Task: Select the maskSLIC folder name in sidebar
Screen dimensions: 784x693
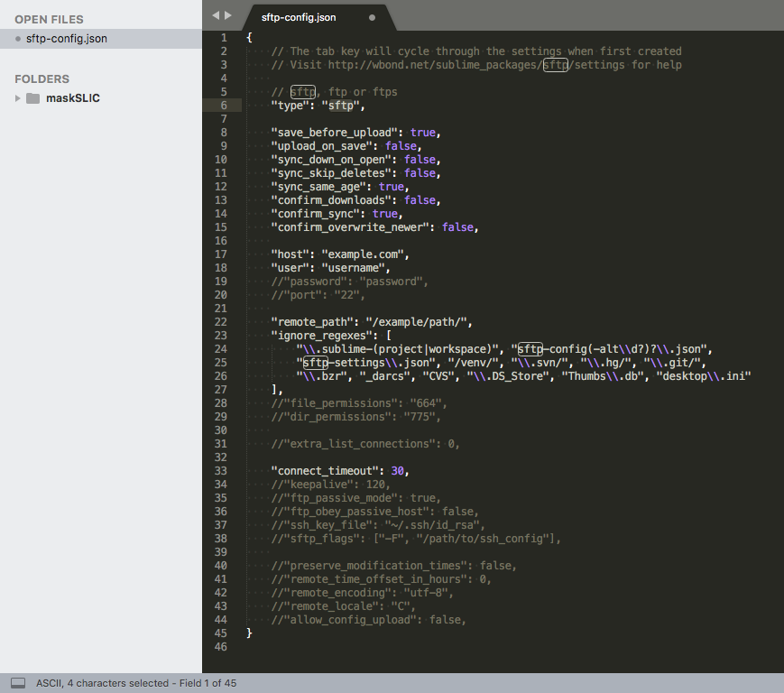Action: (73, 98)
